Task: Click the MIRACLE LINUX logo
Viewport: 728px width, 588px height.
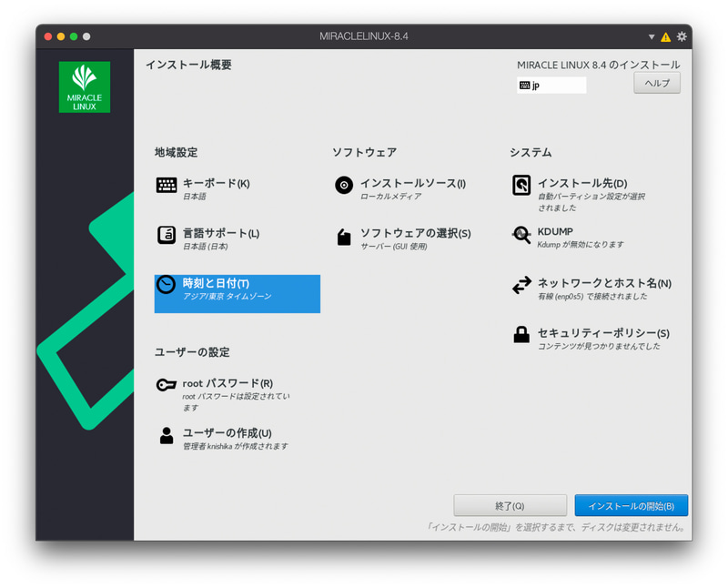Action: click(85, 86)
